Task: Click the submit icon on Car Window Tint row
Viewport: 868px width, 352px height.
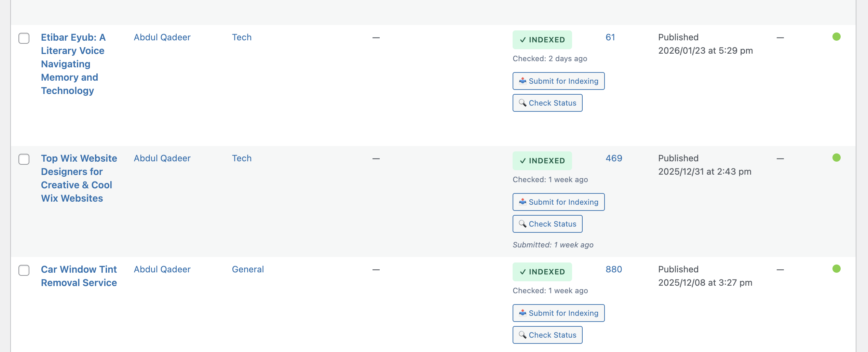Action: [522, 312]
